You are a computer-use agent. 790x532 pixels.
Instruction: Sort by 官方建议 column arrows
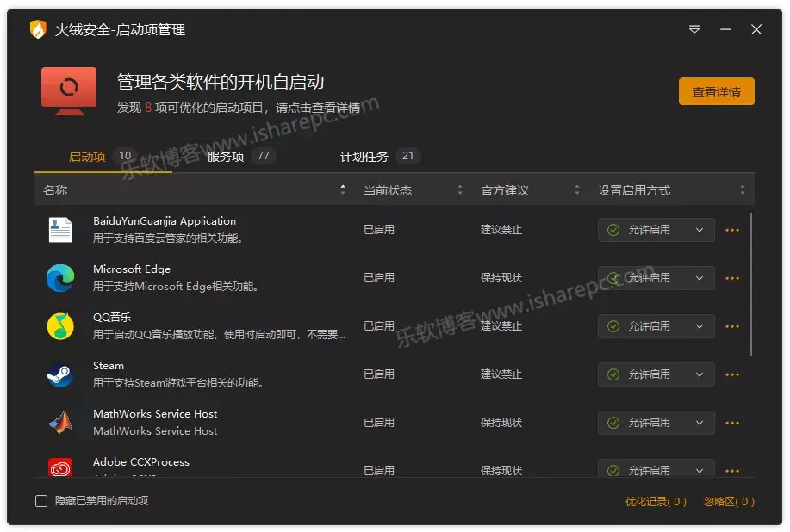click(577, 189)
